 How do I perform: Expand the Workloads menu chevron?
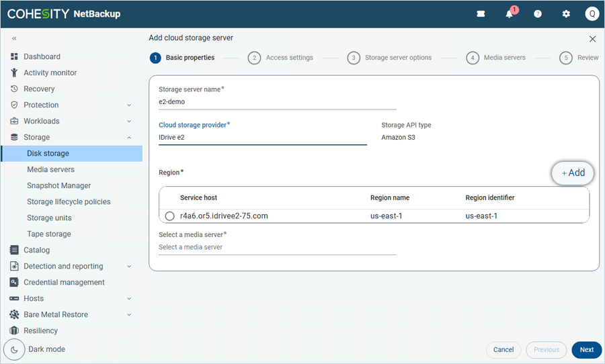[x=129, y=122]
